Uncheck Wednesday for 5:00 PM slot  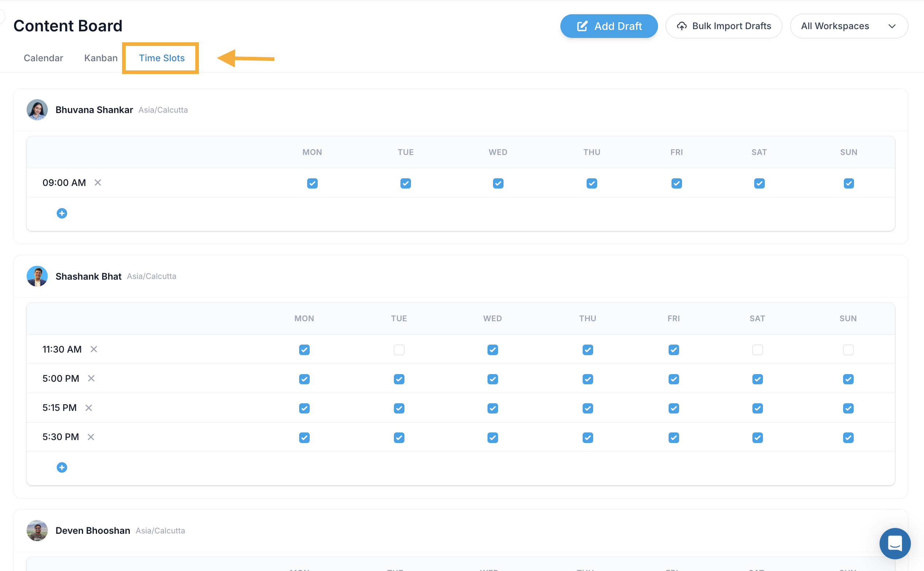(x=493, y=379)
